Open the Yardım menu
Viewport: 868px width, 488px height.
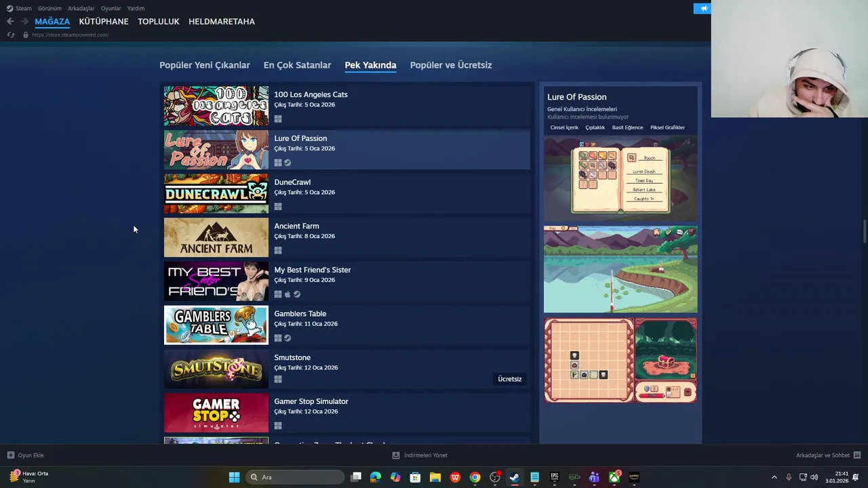tap(136, 8)
